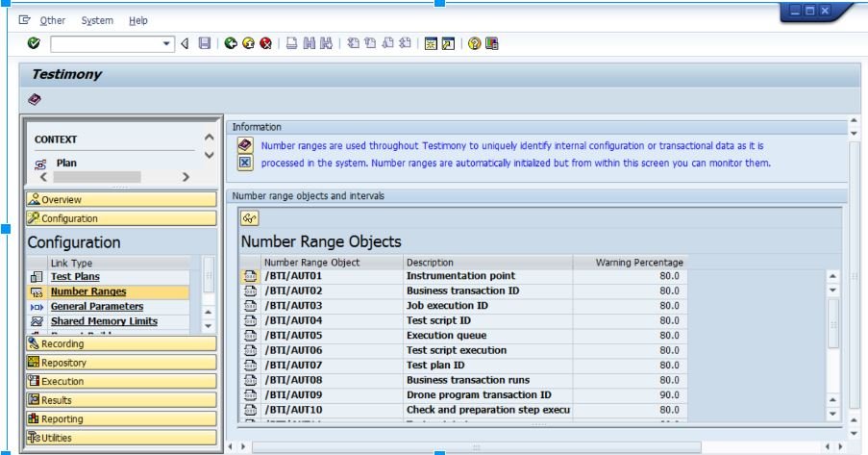Click the Find binoculars icon

click(x=310, y=43)
